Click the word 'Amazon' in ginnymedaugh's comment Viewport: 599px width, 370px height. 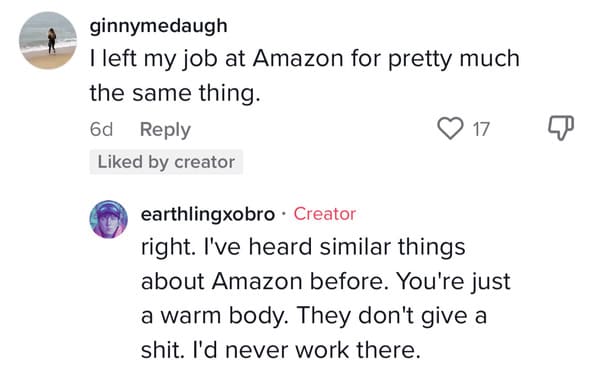point(298,59)
